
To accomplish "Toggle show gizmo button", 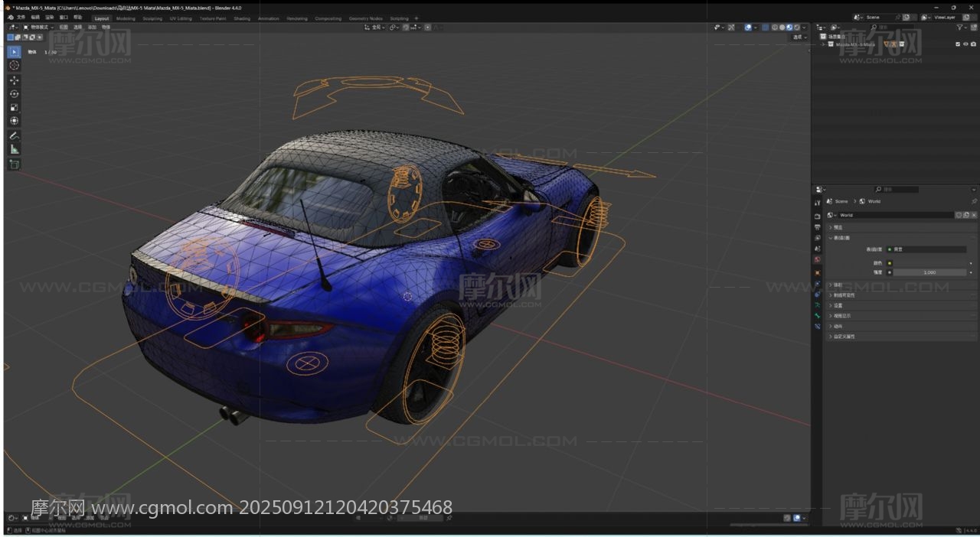I will [731, 28].
